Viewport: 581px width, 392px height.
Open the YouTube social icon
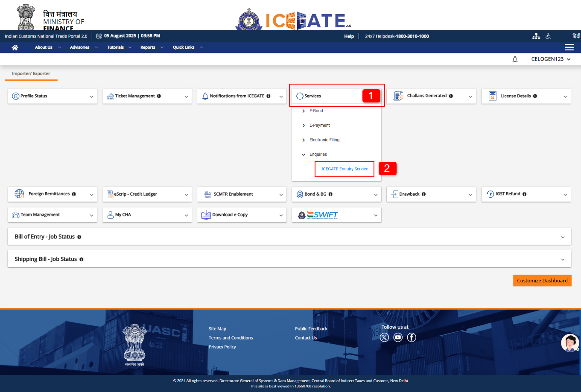398,337
